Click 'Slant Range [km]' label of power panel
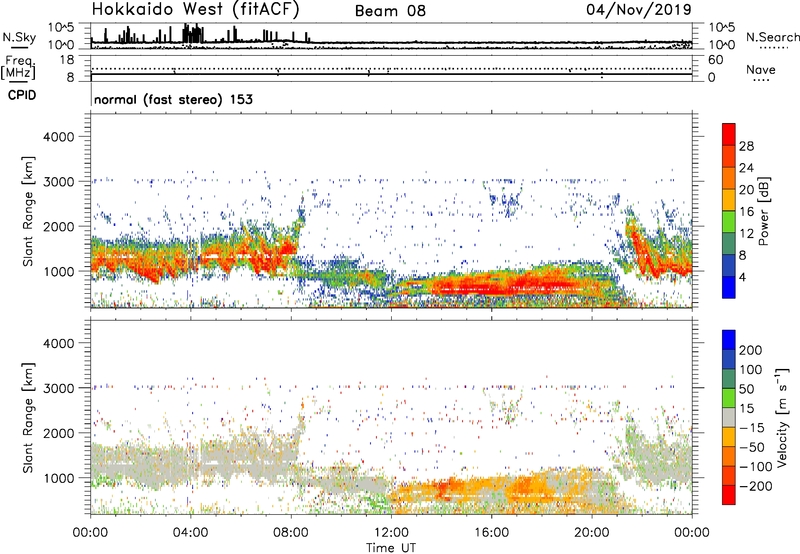This screenshot has width=800, height=554. pos(28,211)
